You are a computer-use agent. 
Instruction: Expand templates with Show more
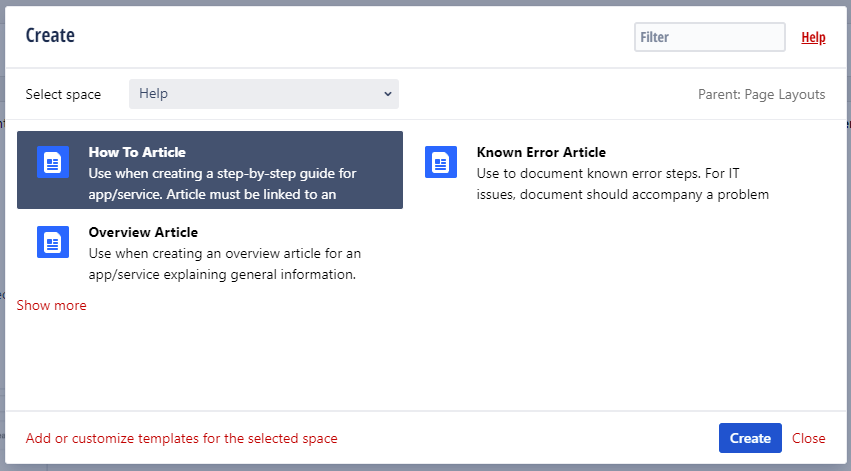(52, 305)
